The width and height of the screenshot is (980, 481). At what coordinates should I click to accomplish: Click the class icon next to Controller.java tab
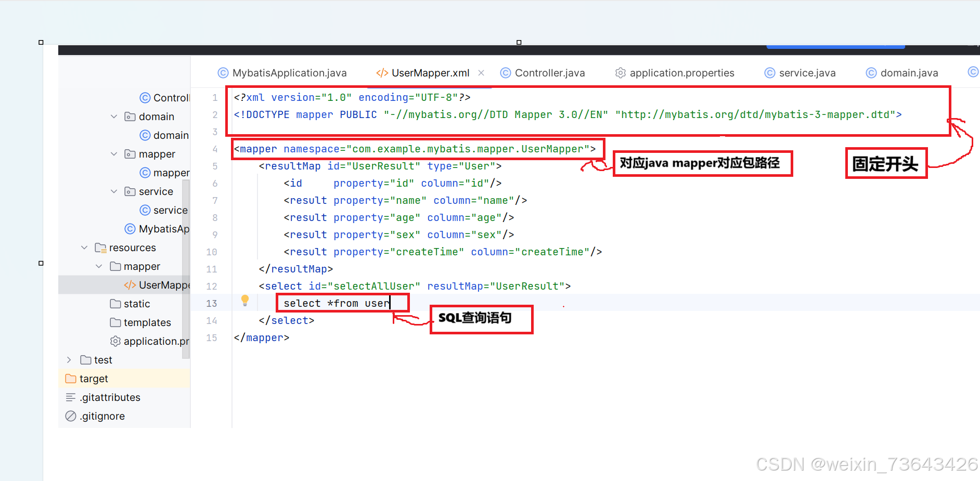pos(505,73)
